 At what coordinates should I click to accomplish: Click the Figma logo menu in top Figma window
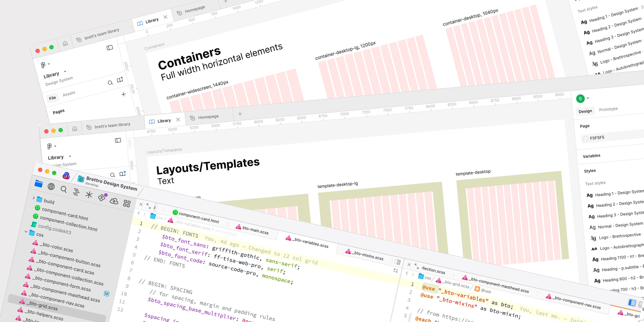[43, 65]
